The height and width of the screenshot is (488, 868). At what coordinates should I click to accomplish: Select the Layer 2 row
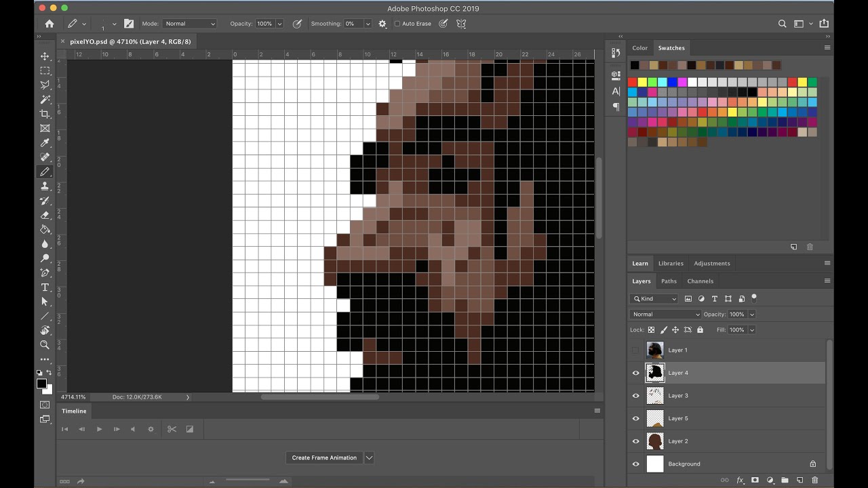(x=726, y=441)
